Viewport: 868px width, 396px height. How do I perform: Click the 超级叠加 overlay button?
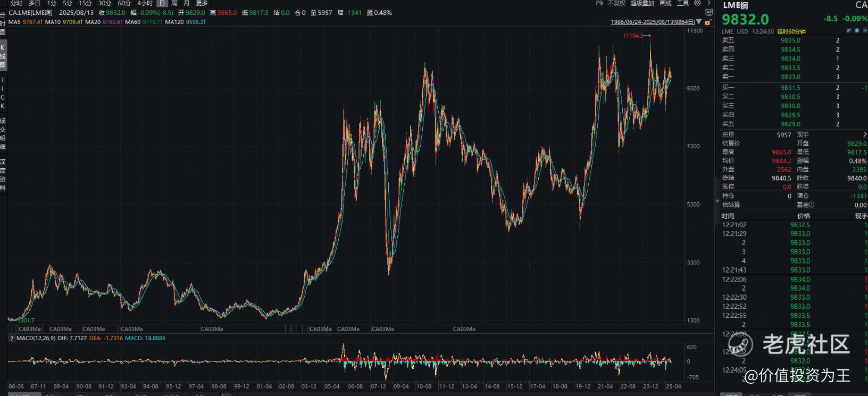point(642,3)
